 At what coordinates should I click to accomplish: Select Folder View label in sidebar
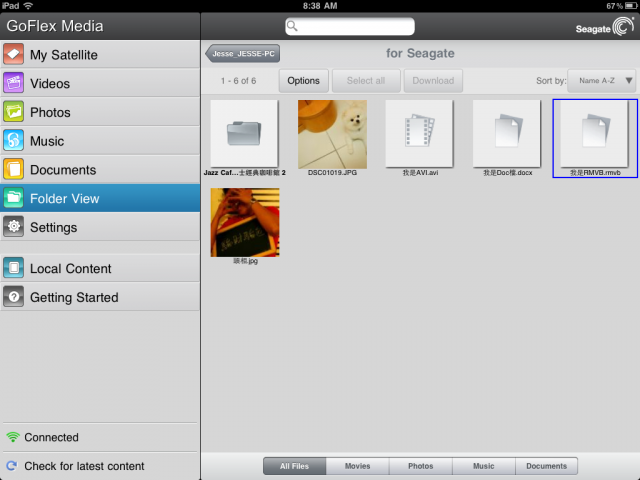coord(64,198)
